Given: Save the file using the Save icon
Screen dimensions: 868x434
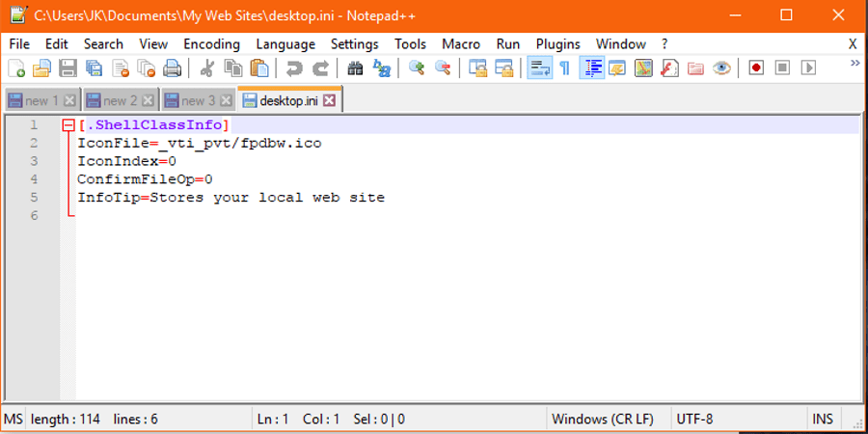Looking at the screenshot, I should (x=68, y=68).
